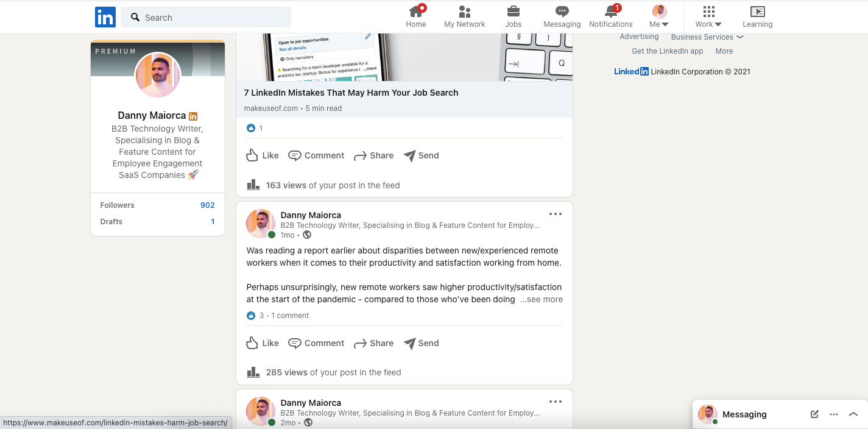Viewport: 868px width, 429px height.
Task: Open the More menu in the footer
Action: point(724,51)
